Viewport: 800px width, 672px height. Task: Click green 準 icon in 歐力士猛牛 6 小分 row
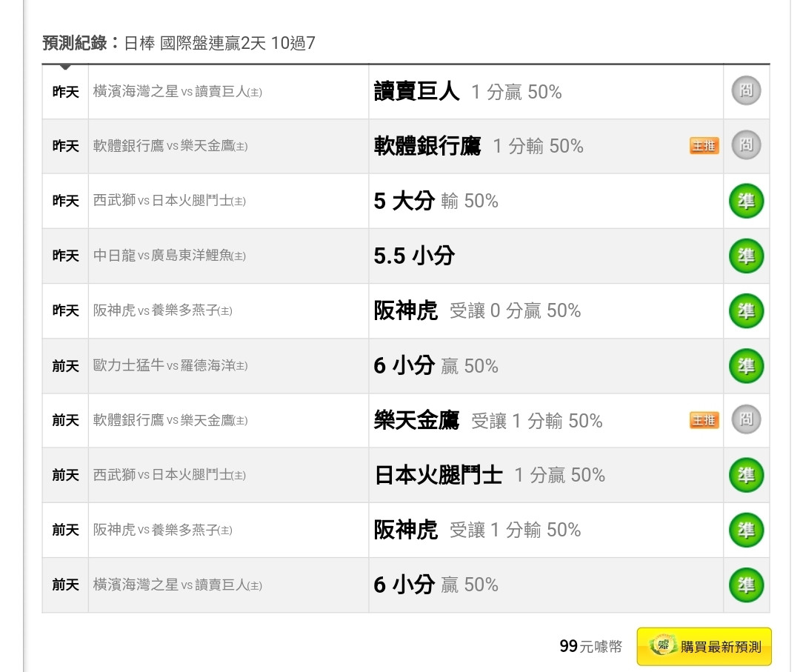coord(746,365)
